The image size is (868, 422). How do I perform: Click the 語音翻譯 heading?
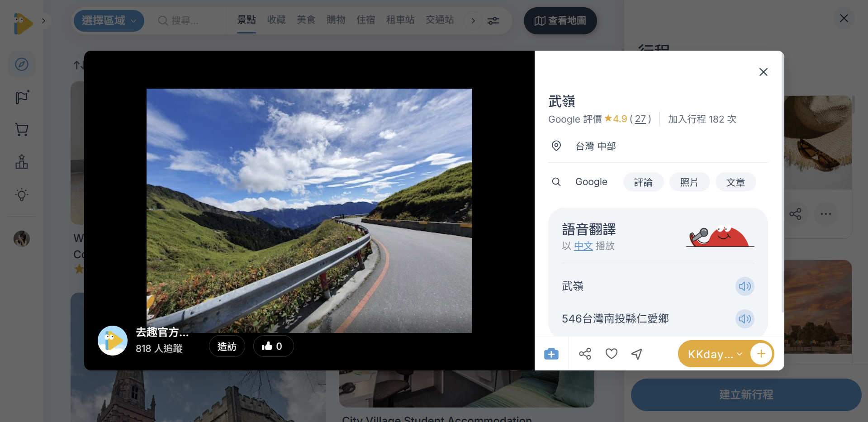coord(589,230)
